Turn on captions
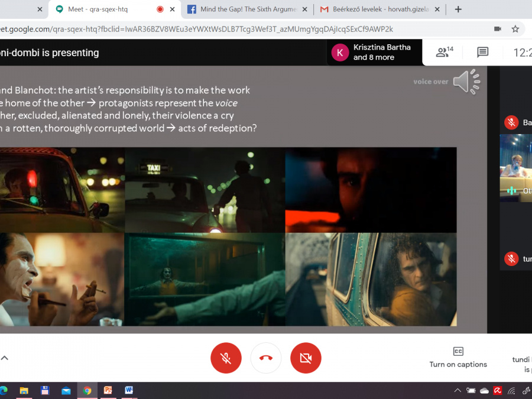This screenshot has width=532, height=399. (458, 358)
